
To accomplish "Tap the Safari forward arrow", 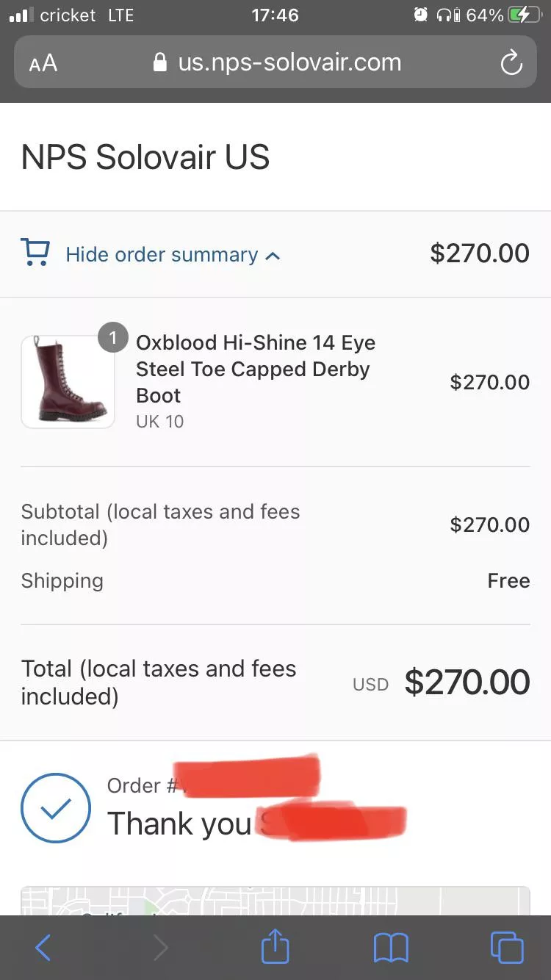I will click(160, 948).
